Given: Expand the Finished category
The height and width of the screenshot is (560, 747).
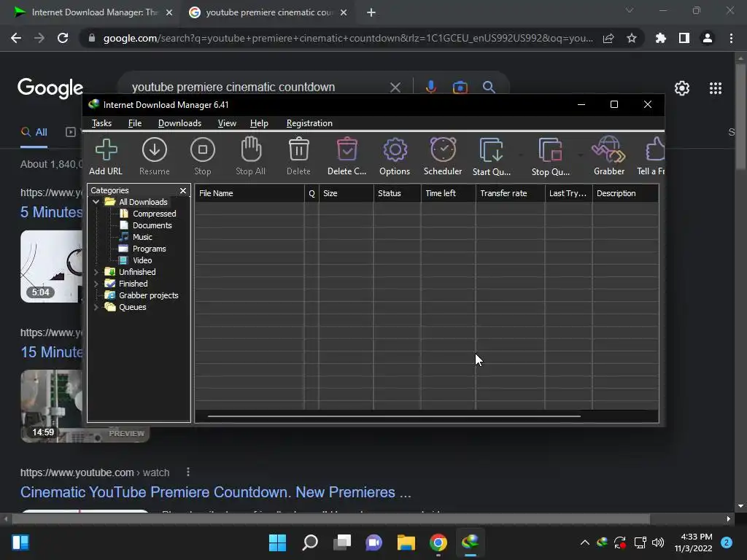Looking at the screenshot, I should 96,284.
